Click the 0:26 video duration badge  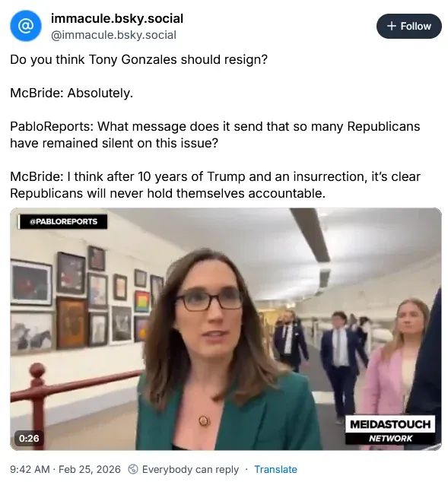pyautogui.click(x=29, y=438)
